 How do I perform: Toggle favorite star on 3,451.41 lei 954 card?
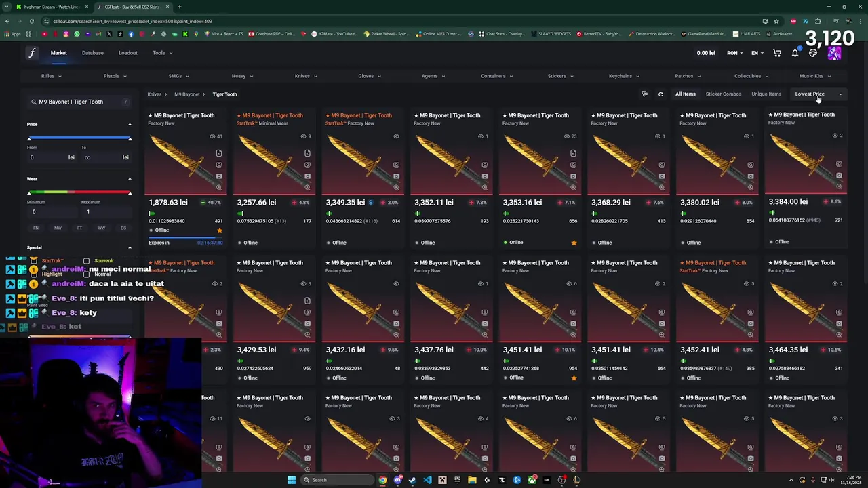pos(574,378)
